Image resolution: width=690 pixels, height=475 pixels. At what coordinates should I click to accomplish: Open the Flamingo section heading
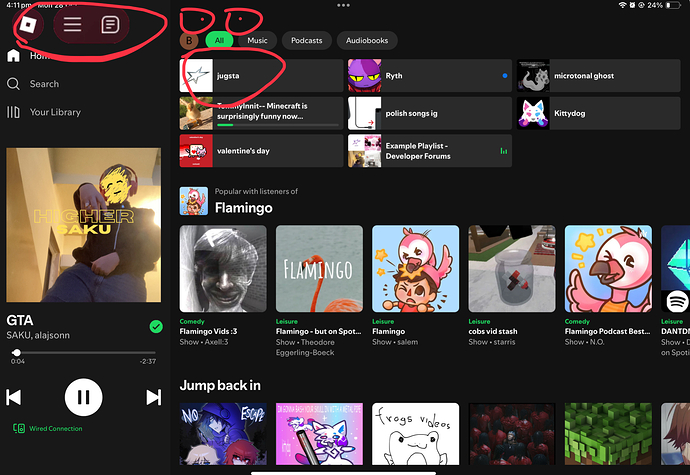tap(243, 208)
